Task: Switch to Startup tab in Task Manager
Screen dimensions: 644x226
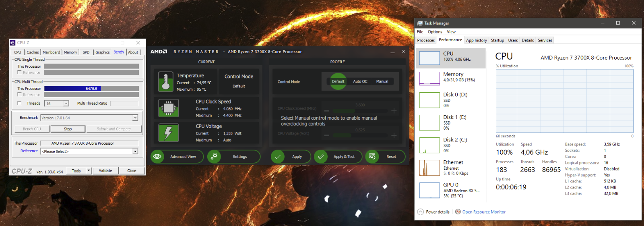Action: click(x=497, y=40)
